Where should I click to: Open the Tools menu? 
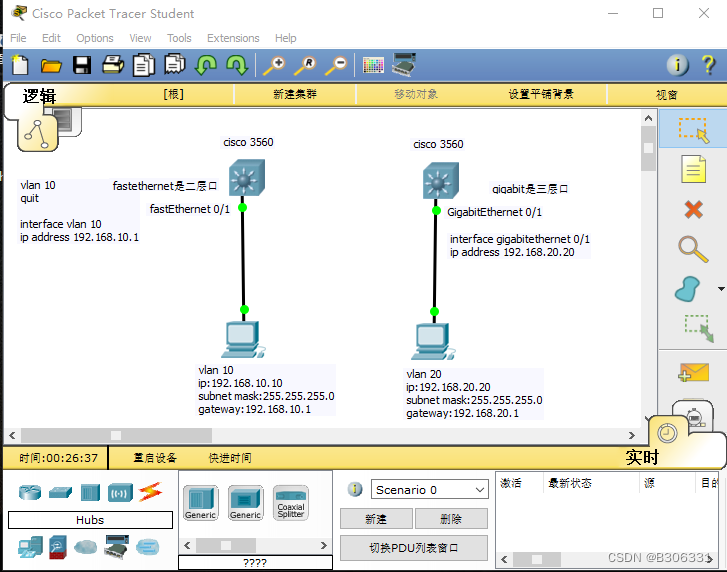(x=179, y=38)
